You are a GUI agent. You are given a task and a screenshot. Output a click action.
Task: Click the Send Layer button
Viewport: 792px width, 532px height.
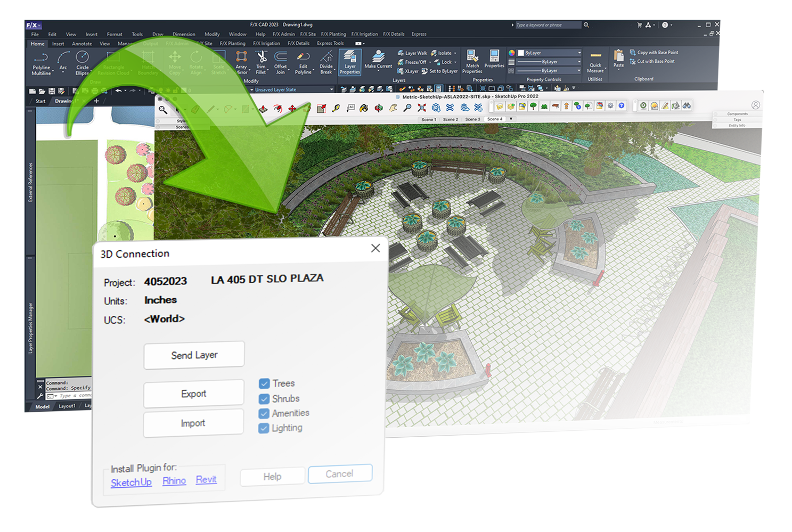[x=194, y=355]
